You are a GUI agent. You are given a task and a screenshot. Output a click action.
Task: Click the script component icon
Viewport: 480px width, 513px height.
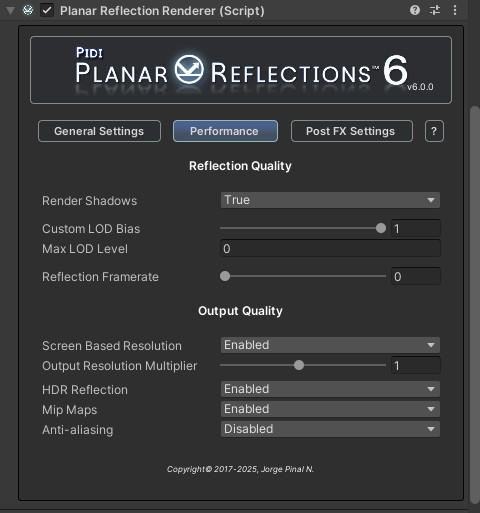click(x=28, y=10)
